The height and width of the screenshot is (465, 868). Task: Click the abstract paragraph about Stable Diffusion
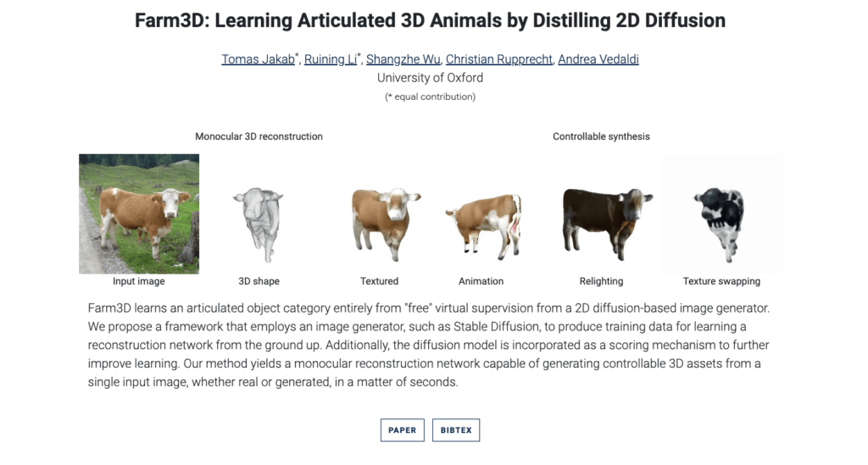click(429, 345)
